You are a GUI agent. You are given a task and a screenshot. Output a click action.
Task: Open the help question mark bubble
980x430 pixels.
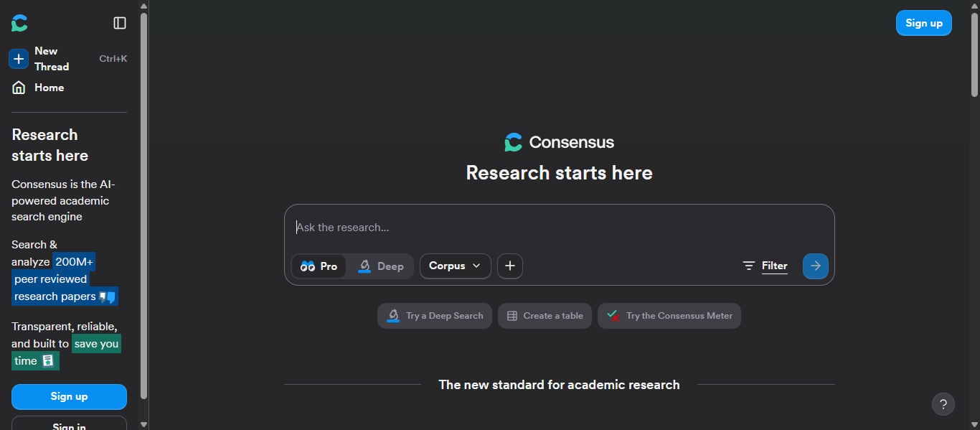point(943,403)
